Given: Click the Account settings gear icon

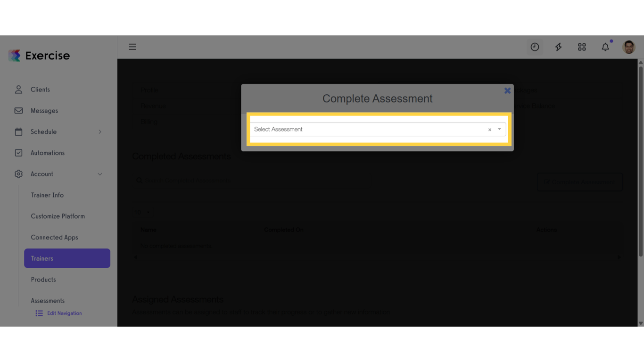Looking at the screenshot, I should pos(18,174).
